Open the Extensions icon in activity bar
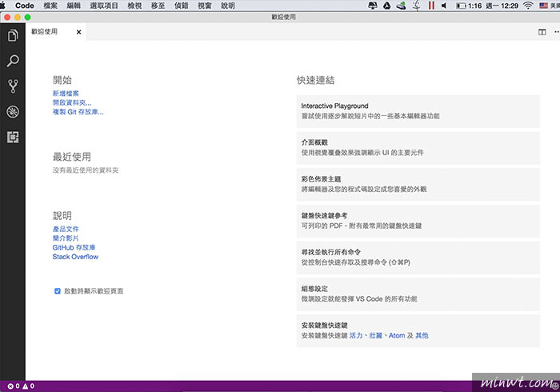Viewport: 560px width, 392px height. coord(13,137)
